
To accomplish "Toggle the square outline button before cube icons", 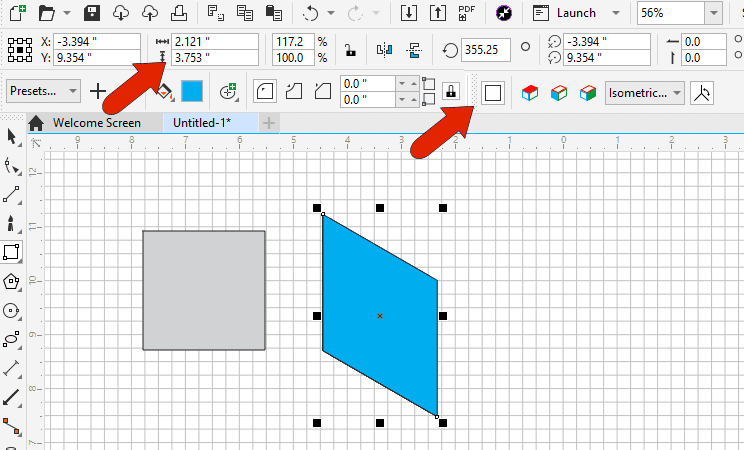I will [x=492, y=92].
